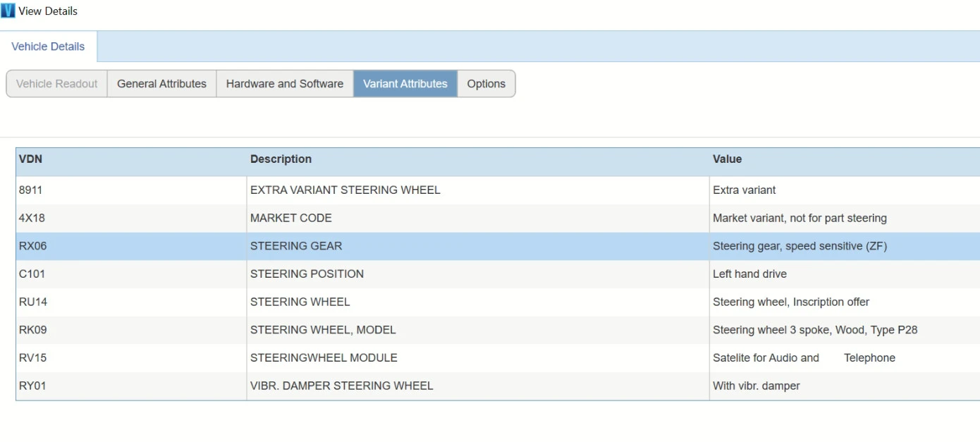The image size is (980, 442).
Task: Click the 'Left hand drive' value cell
Action: point(749,274)
